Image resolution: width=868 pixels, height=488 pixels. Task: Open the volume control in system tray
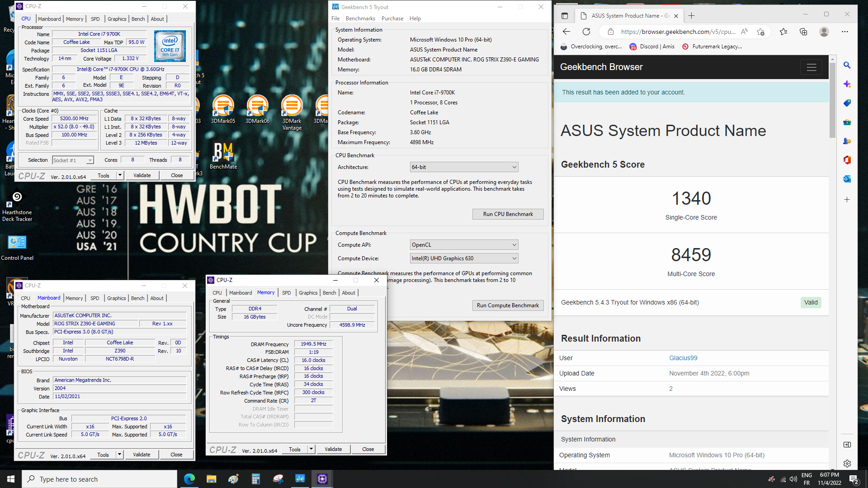793,479
